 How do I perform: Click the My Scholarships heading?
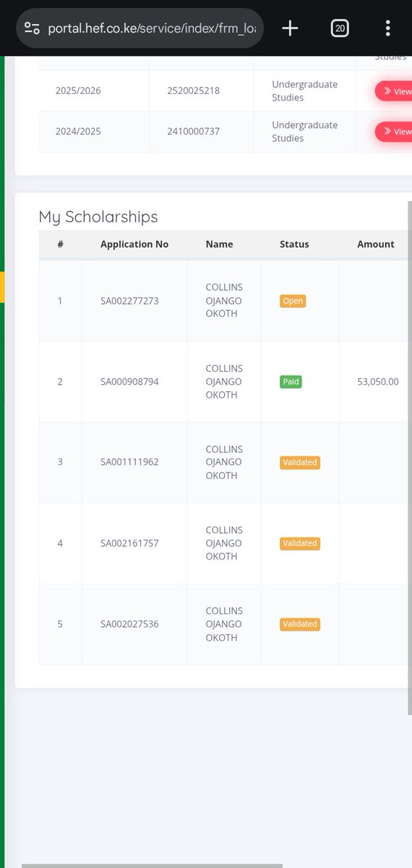pyautogui.click(x=98, y=216)
